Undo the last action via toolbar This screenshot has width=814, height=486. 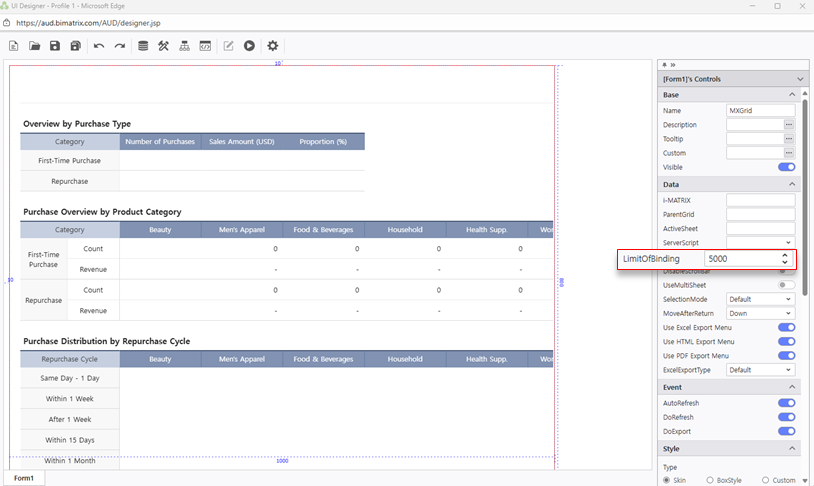[99, 46]
